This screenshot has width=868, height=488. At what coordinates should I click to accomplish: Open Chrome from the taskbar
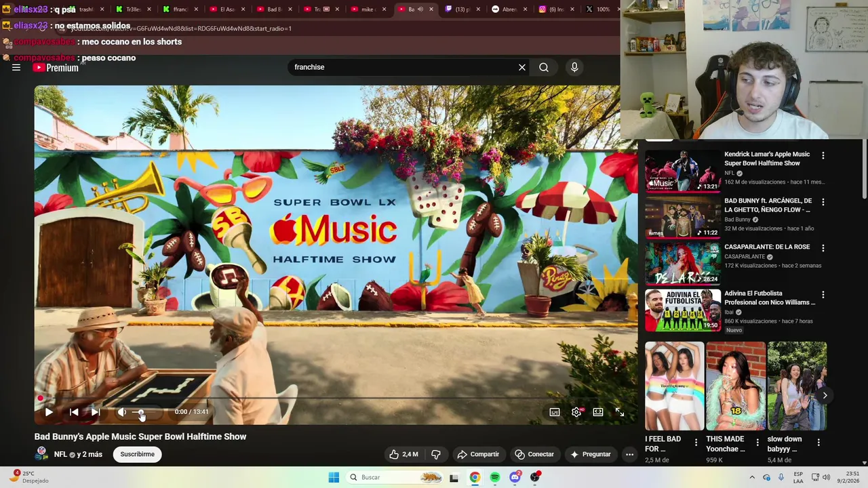pyautogui.click(x=475, y=477)
